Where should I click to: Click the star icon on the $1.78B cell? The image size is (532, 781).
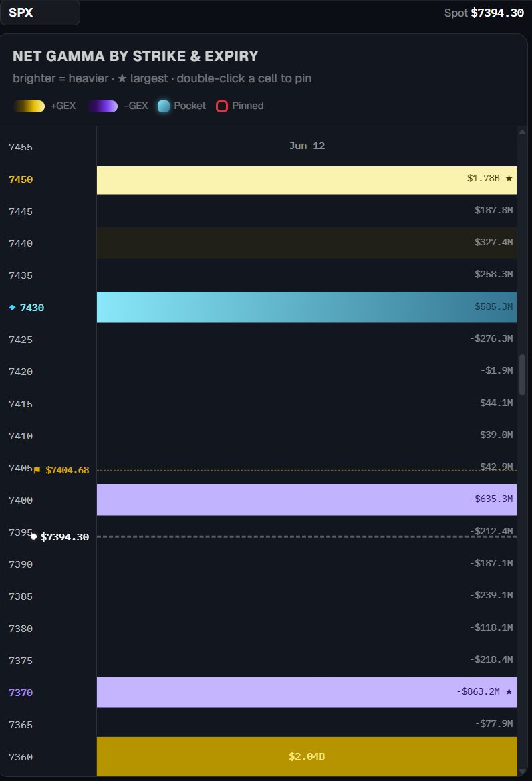[509, 178]
